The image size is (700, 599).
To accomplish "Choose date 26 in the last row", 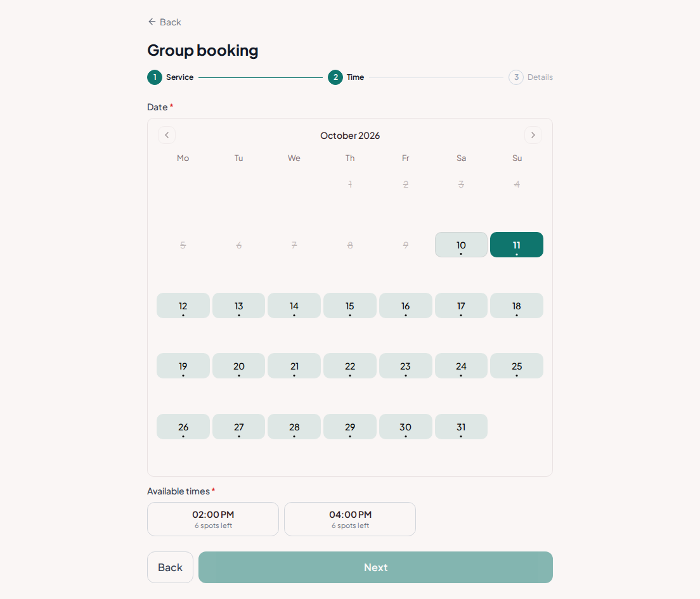I will click(x=183, y=427).
